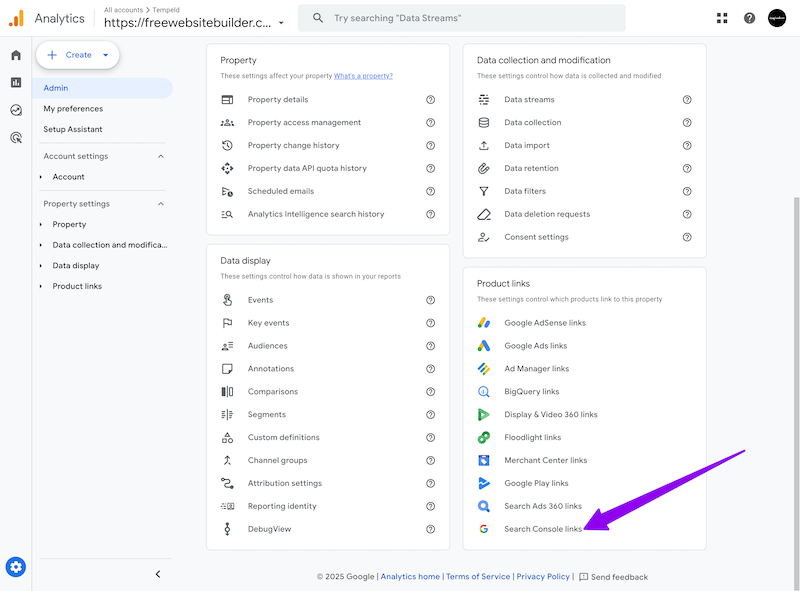
Task: Click help icon for DebugView
Action: click(430, 529)
